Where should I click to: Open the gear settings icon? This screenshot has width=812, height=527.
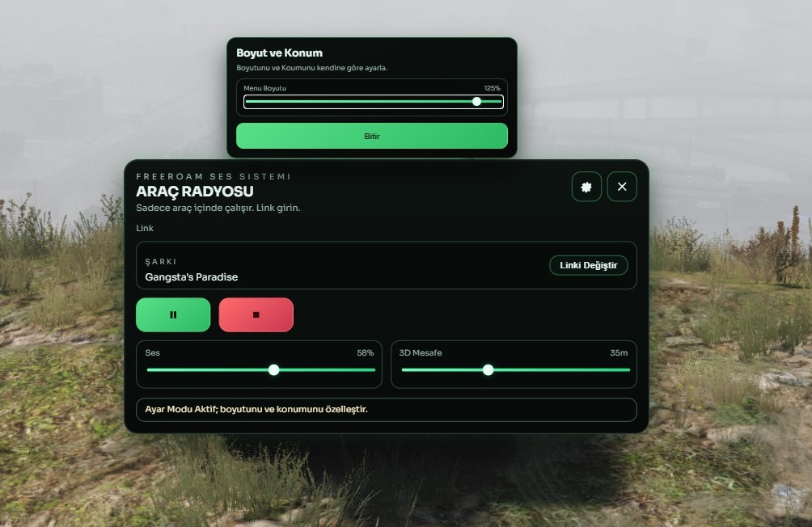586,187
